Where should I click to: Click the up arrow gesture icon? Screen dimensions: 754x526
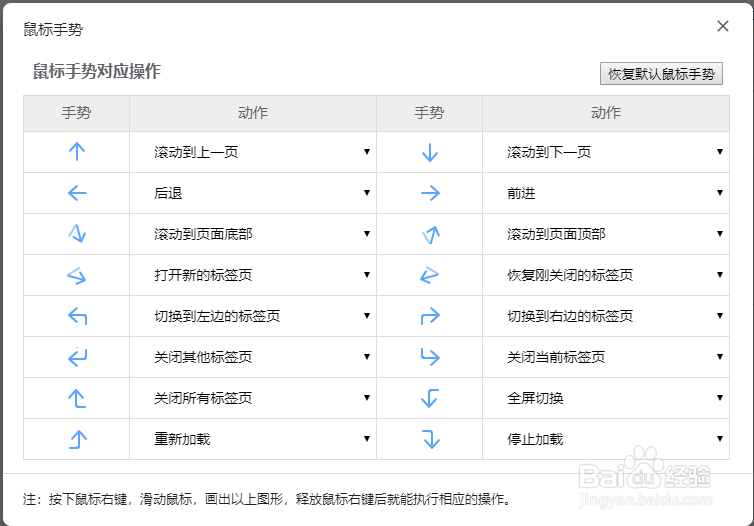click(77, 152)
